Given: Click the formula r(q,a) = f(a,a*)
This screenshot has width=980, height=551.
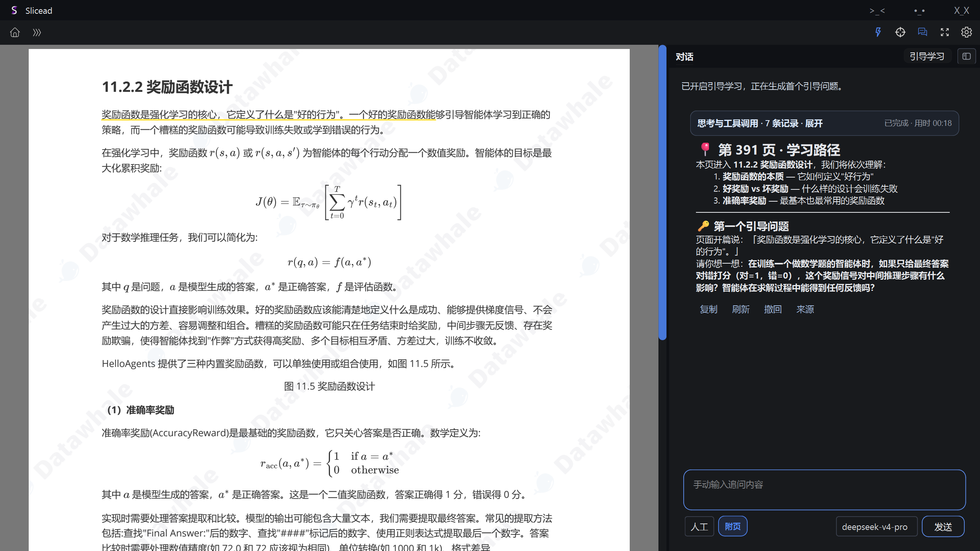Looking at the screenshot, I should coord(329,262).
